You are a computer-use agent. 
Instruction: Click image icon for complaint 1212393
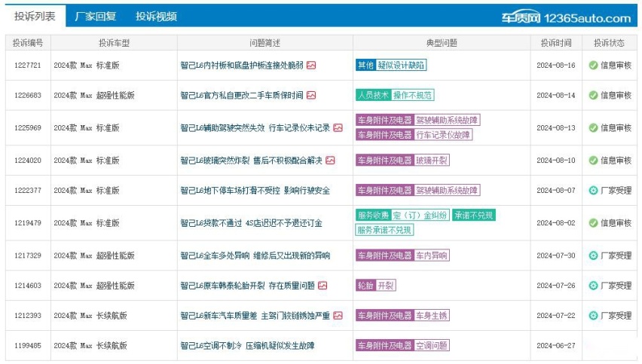click(338, 315)
